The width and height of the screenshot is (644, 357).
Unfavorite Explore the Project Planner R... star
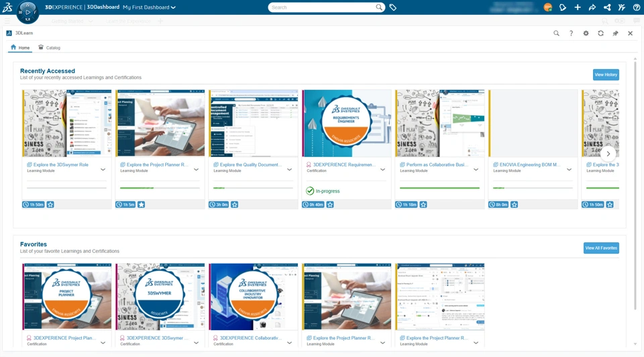142,205
